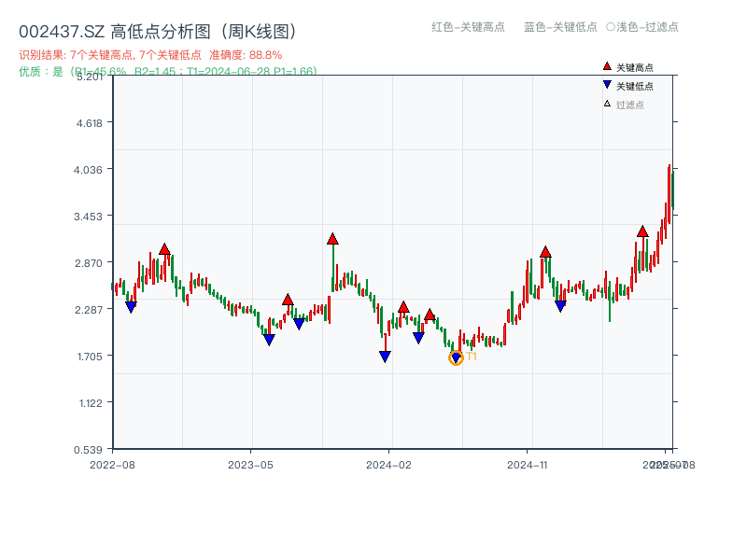
Task: Click the last blue low marker after 2024-11
Action: click(x=560, y=306)
